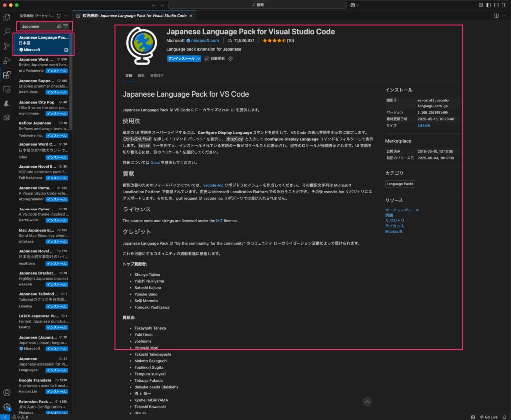Open the Explorer view in the activity bar
The image size is (511, 420).
(x=7, y=17)
